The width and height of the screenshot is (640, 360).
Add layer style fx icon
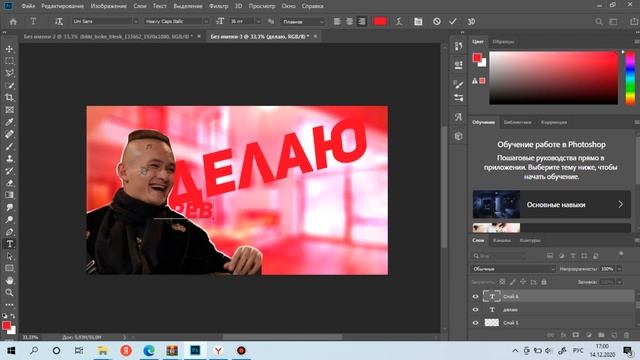[563, 335]
